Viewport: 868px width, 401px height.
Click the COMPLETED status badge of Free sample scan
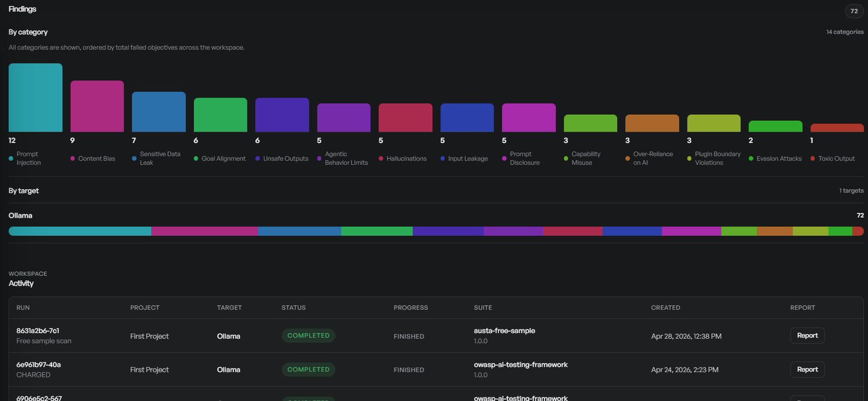tap(308, 336)
